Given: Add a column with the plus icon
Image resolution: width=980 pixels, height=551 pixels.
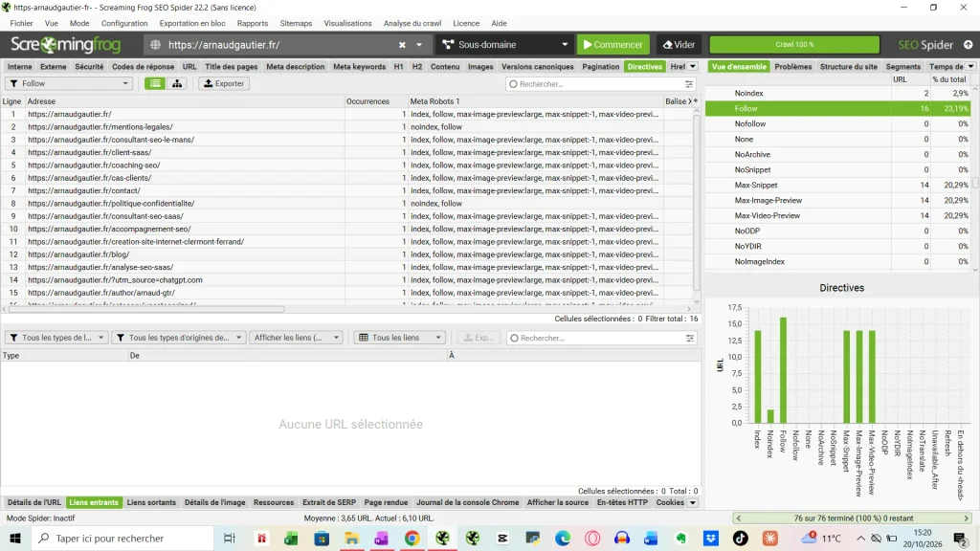Looking at the screenshot, I should pos(696,101).
